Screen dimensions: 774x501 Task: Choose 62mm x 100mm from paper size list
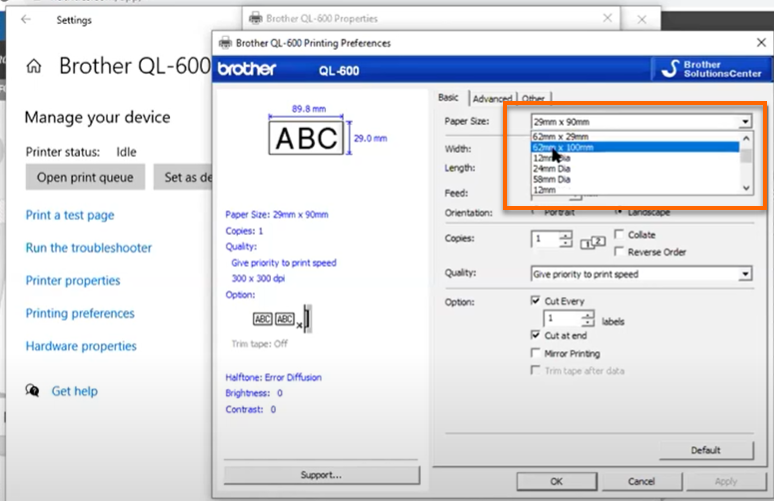click(x=563, y=147)
